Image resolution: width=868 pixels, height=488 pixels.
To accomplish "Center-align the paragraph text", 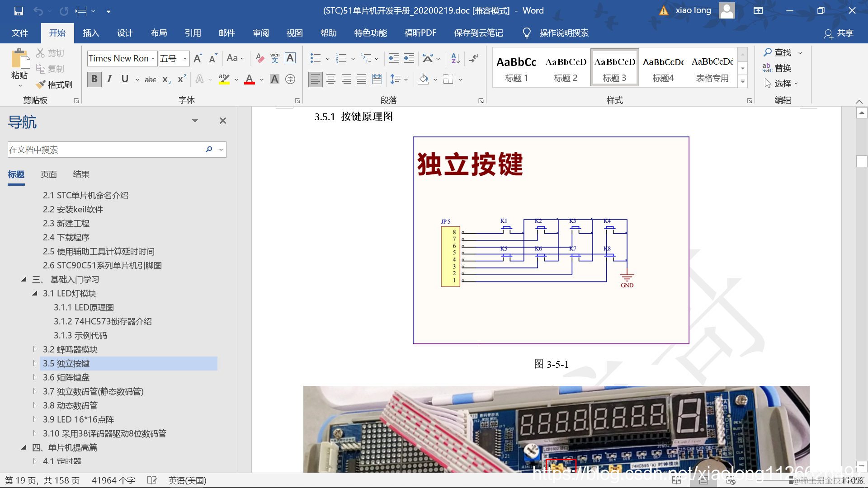I will [331, 80].
